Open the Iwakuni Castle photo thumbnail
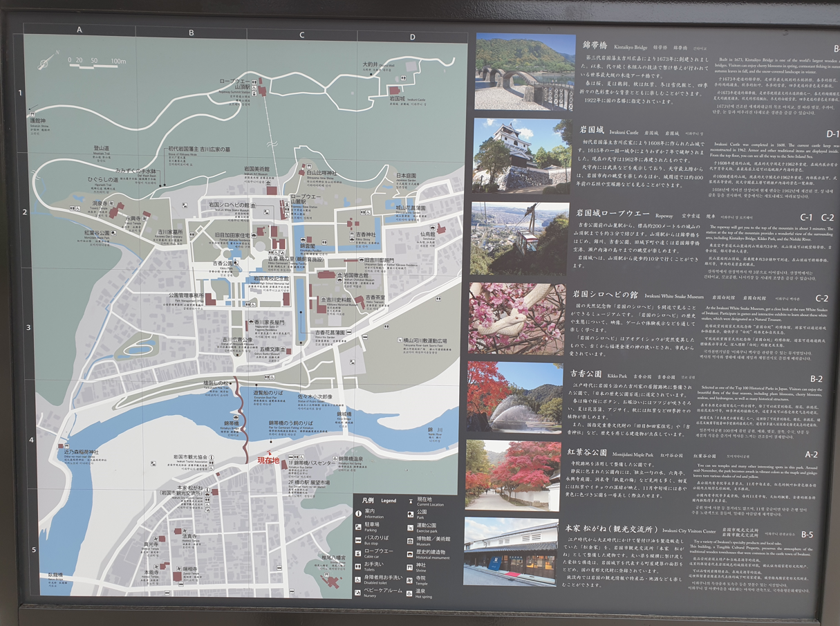Image resolution: width=840 pixels, height=626 pixels. [522, 156]
